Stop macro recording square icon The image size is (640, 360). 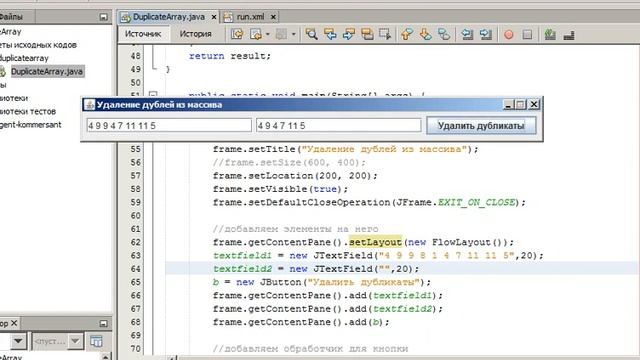coord(527,35)
